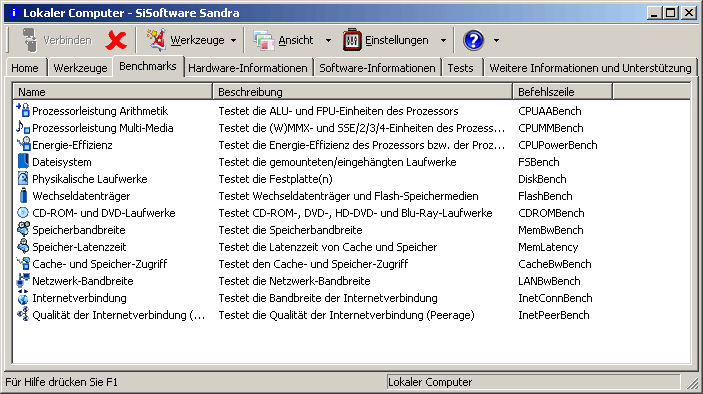
Task: Click the MemLatency command line cell
Action: pyautogui.click(x=548, y=247)
